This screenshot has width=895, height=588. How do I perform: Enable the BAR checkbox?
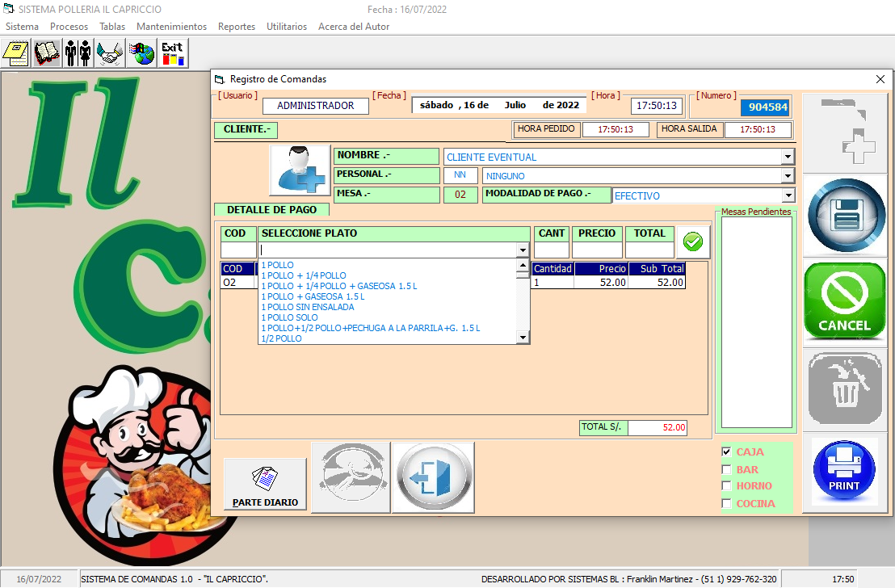[726, 470]
